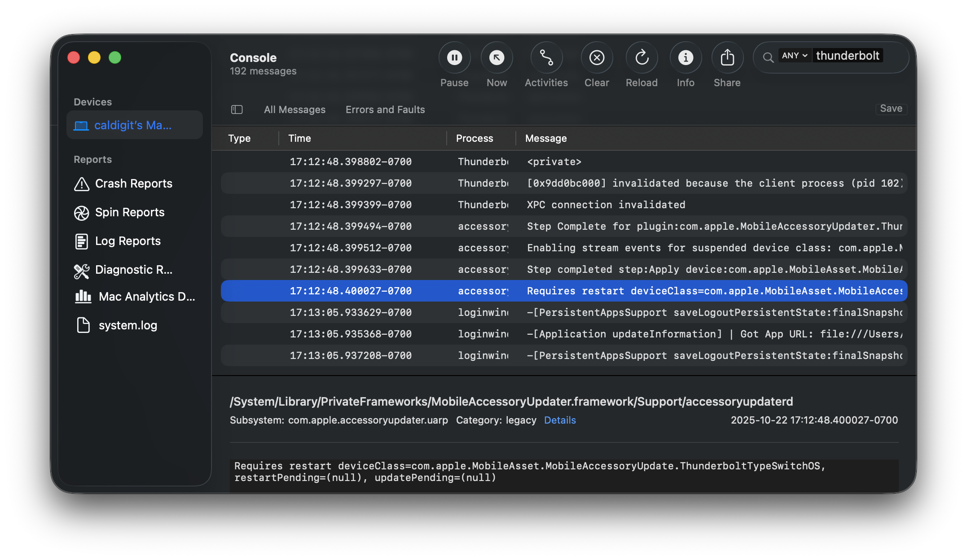
Task: Open Crash Reports in the sidebar
Action: [133, 183]
